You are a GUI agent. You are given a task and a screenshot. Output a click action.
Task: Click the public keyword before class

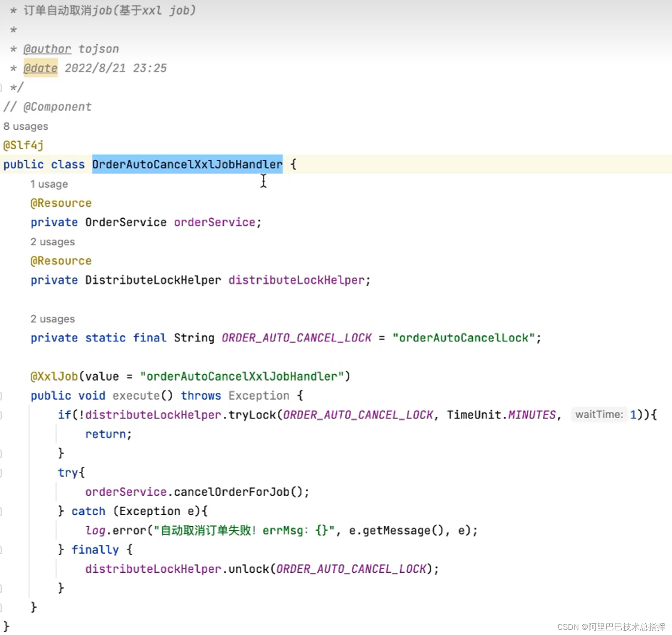(23, 165)
